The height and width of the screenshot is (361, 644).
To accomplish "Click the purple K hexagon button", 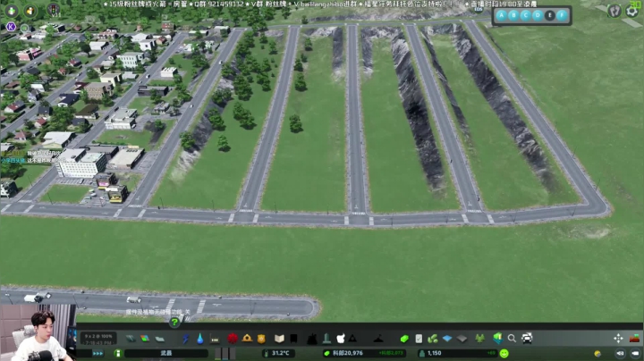I will coord(11,27).
